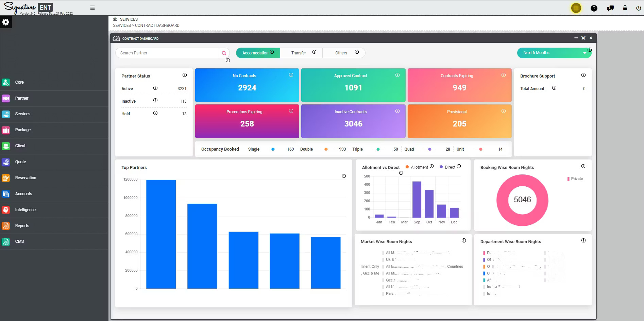The width and height of the screenshot is (644, 321).
Task: Switch to the Transfer tab
Action: [299, 53]
